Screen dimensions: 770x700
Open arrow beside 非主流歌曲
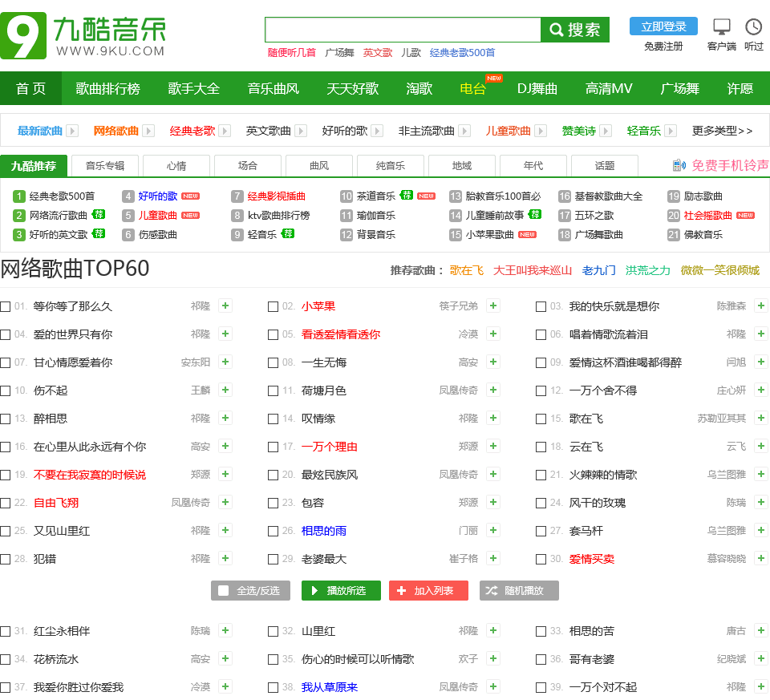(464, 131)
